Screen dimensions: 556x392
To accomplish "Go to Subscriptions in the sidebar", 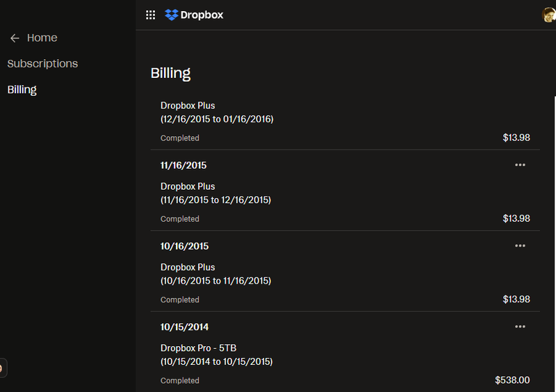I will [x=42, y=63].
